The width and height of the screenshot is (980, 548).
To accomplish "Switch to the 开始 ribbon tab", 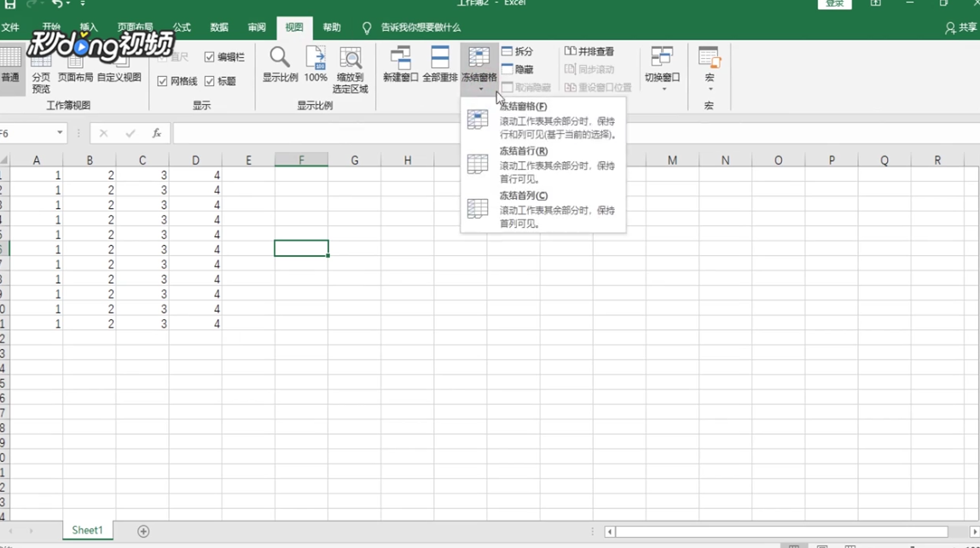I will click(49, 26).
